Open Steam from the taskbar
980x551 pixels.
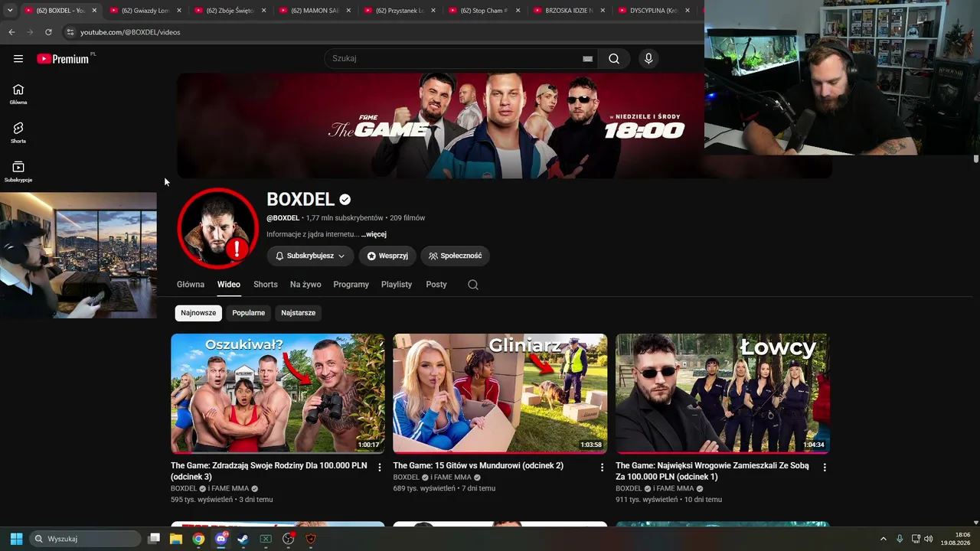coord(243,539)
